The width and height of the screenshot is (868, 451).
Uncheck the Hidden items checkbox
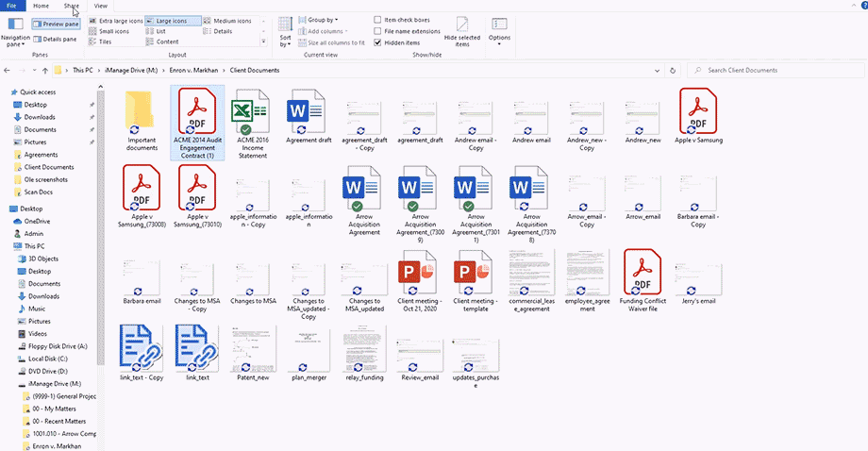378,42
